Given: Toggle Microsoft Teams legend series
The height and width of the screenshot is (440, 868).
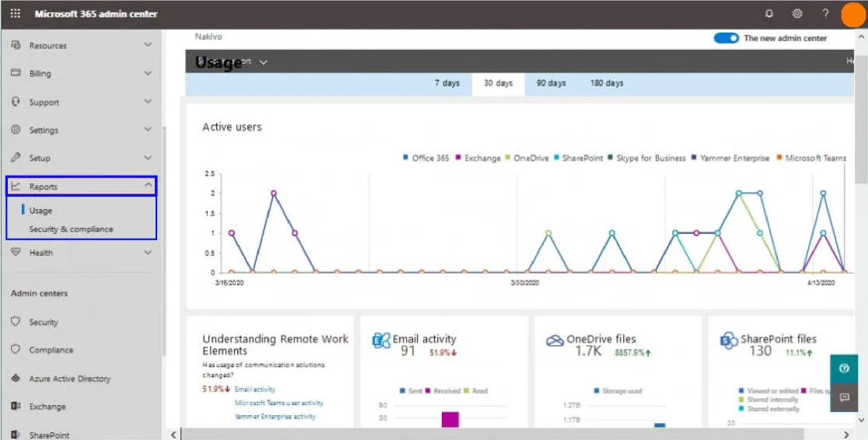Looking at the screenshot, I should coord(811,159).
